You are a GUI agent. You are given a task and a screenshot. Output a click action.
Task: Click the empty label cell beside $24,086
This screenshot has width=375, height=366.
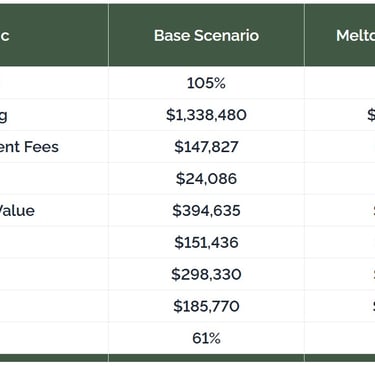54,178
